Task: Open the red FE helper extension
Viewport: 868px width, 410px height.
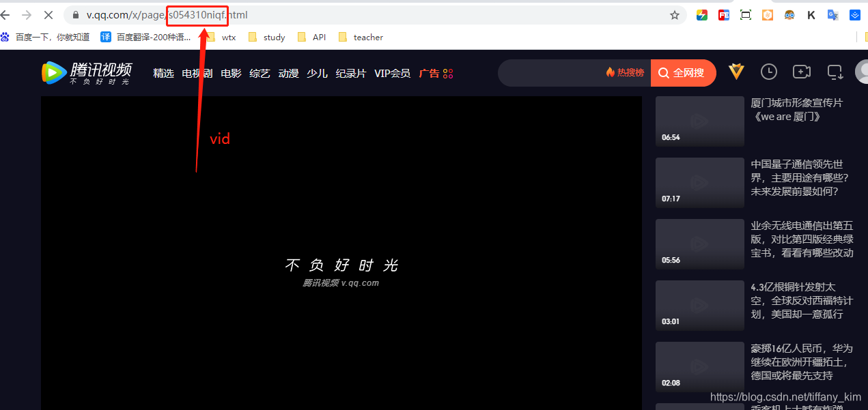Action: 724,15
